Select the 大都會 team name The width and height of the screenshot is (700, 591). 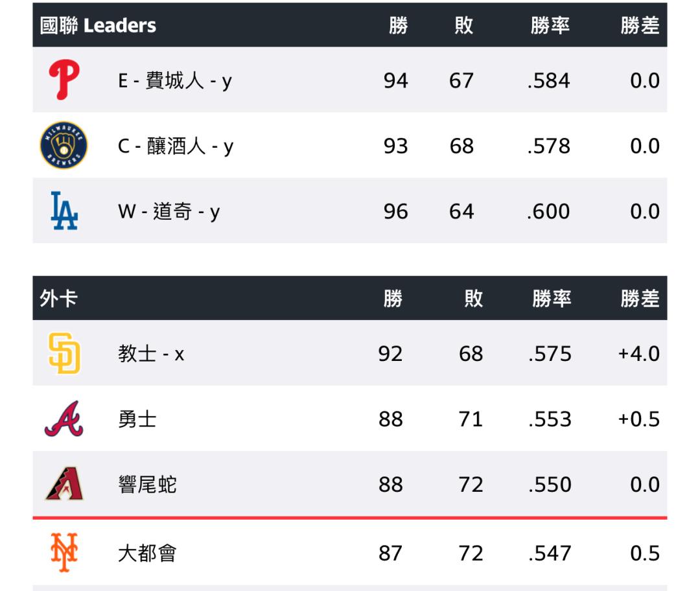(147, 553)
